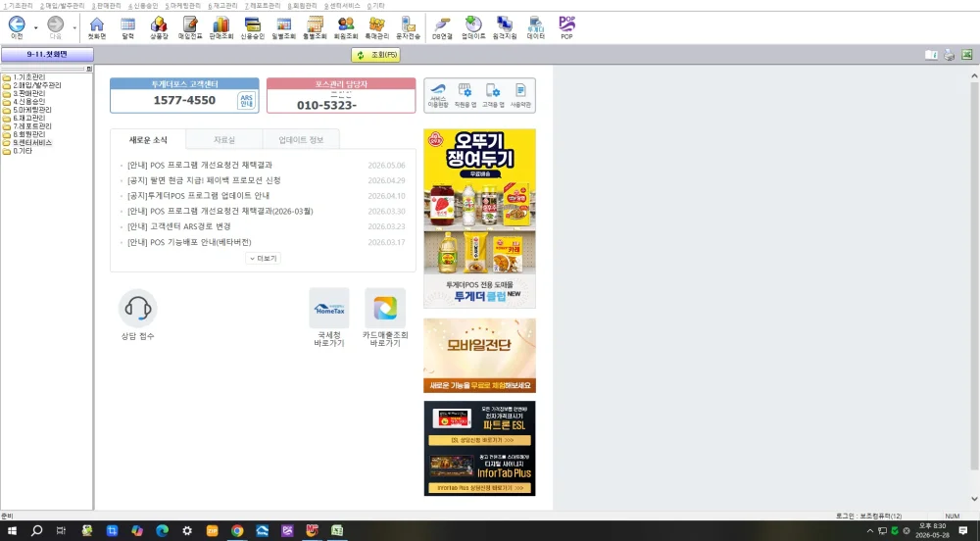The width and height of the screenshot is (980, 541).
Task: Open the 판매조회 chart icon
Action: (221, 28)
